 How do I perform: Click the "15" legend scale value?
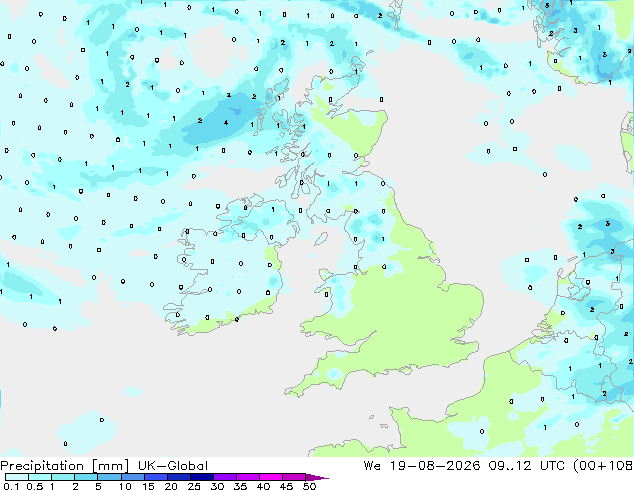click(x=148, y=486)
